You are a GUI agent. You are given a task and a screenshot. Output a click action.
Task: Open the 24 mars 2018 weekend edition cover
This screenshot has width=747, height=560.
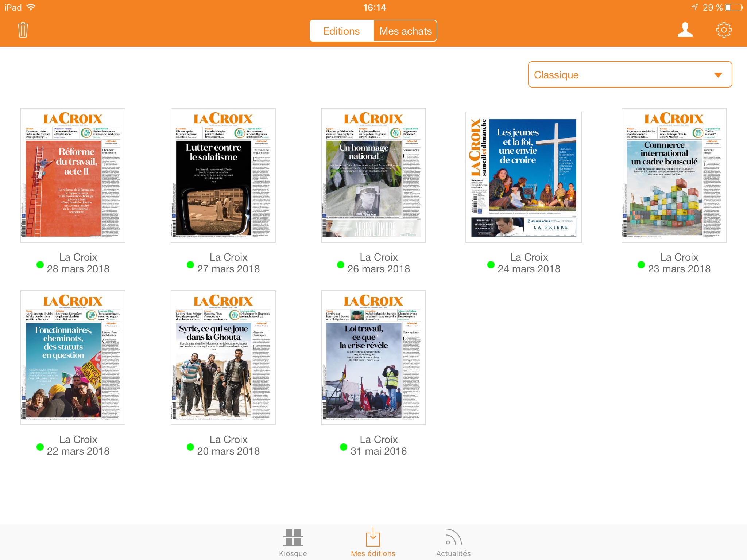[x=523, y=177]
